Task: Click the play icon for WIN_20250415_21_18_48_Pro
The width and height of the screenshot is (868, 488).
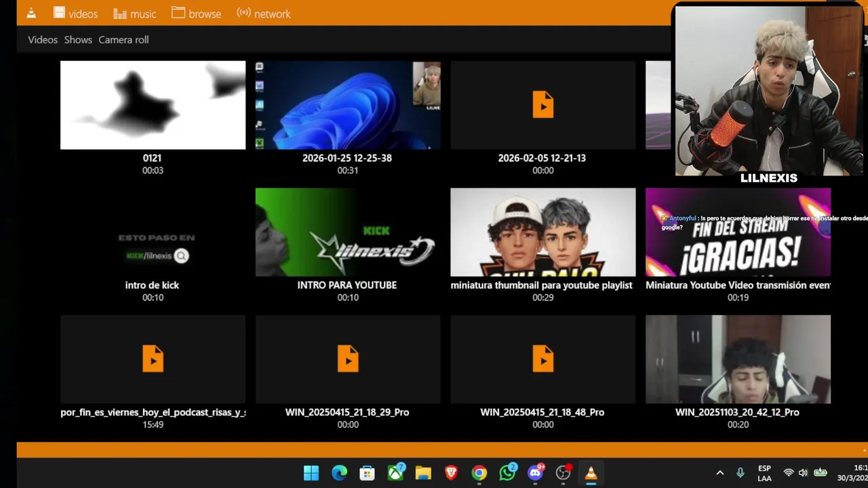Action: coord(543,359)
